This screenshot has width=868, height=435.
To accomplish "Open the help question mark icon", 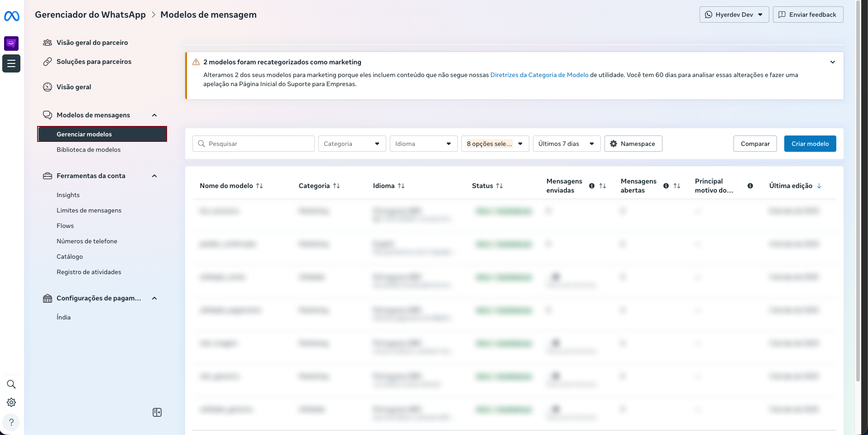I will coord(11,422).
